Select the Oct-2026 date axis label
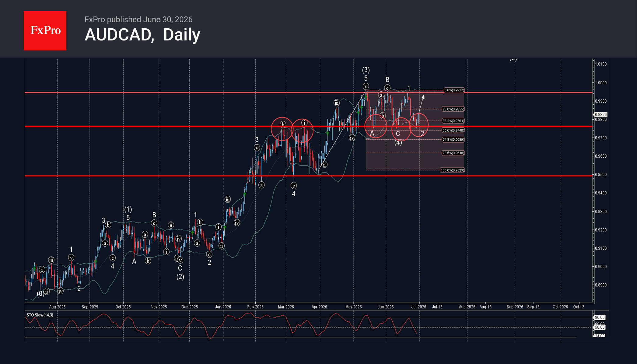 (560, 307)
